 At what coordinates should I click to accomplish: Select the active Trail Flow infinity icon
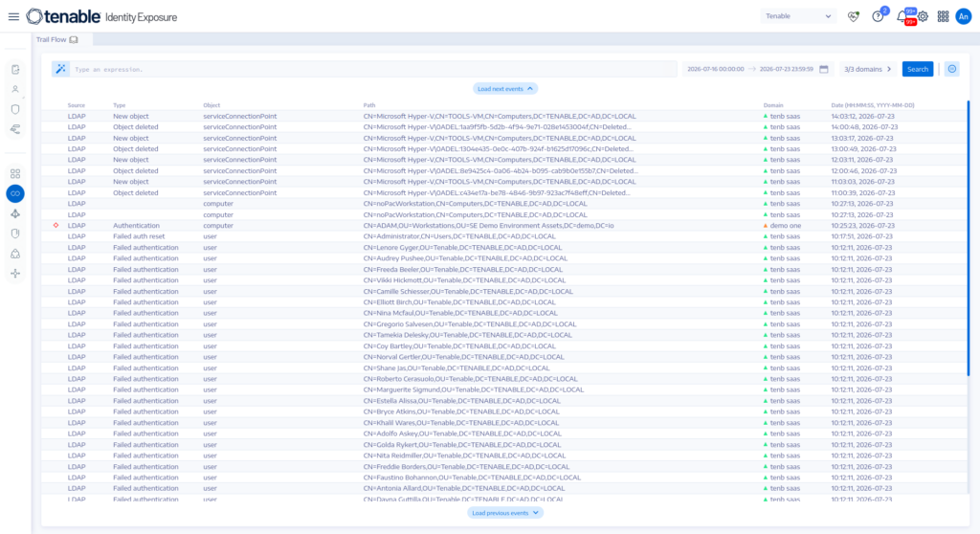15,194
